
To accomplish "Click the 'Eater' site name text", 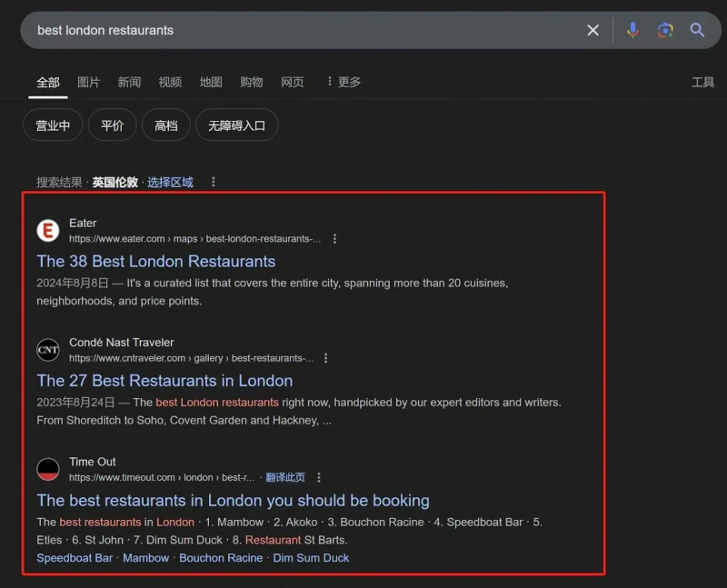I will (83, 223).
